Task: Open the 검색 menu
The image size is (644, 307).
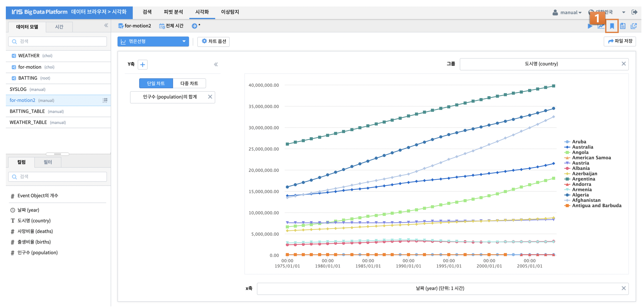Action: tap(147, 12)
